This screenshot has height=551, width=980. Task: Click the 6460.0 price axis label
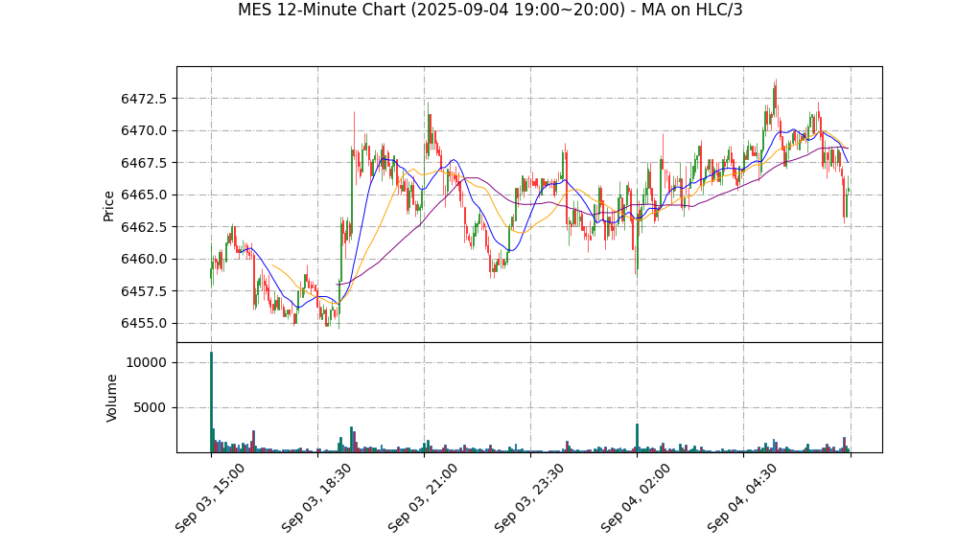coord(144,260)
